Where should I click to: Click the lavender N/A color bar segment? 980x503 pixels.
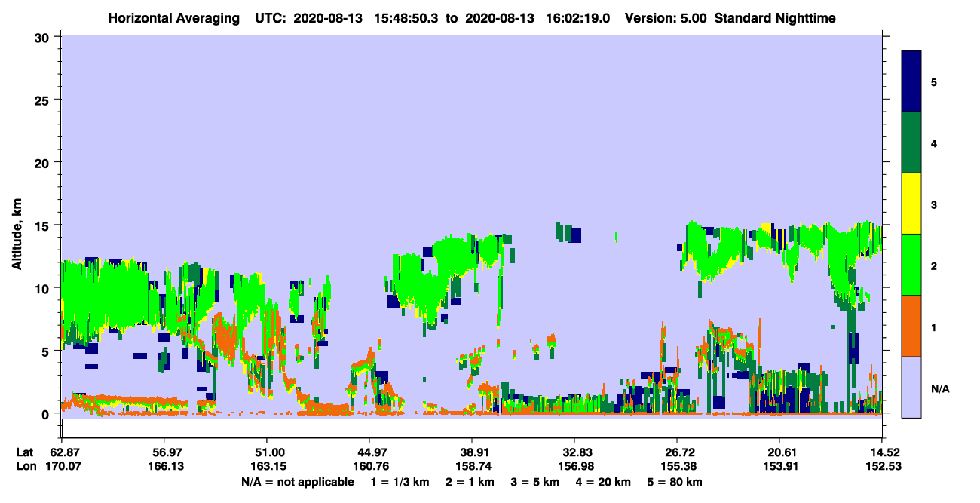point(912,386)
